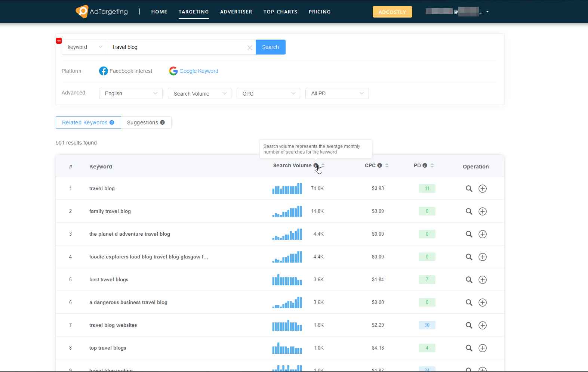
Task: Click the CPC column info icon
Action: point(379,165)
